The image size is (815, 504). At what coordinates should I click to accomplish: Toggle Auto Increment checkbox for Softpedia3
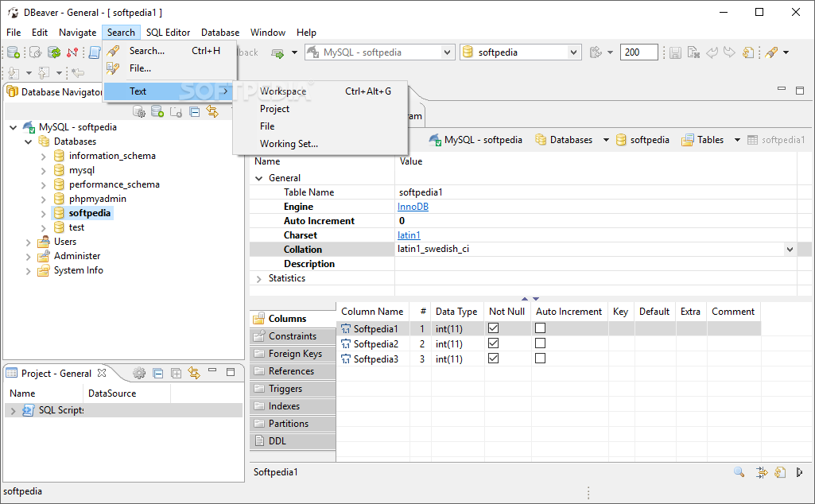tap(541, 359)
